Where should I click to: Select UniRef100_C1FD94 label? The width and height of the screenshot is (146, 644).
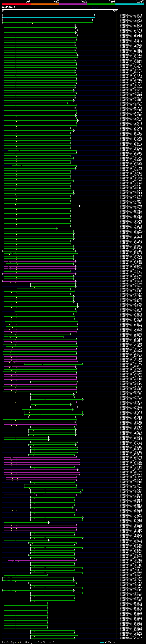pos(131,168)
